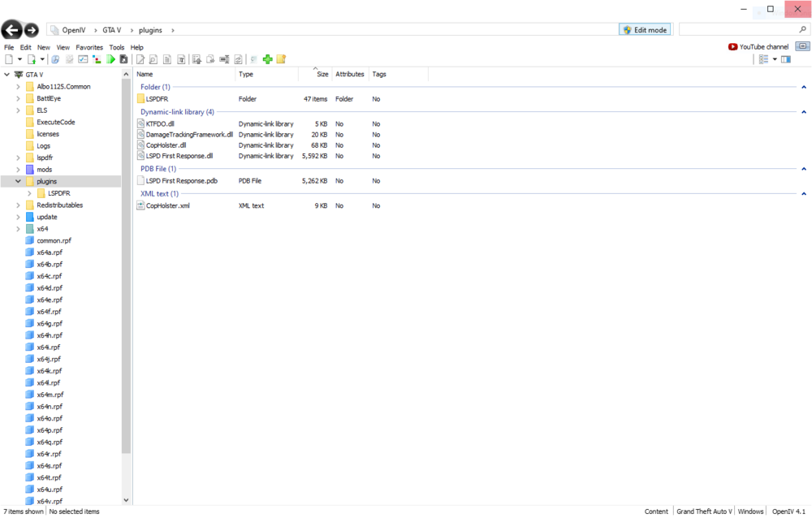This screenshot has width=812, height=518.
Task: Add a new file with the green plus icon
Action: click(x=267, y=59)
